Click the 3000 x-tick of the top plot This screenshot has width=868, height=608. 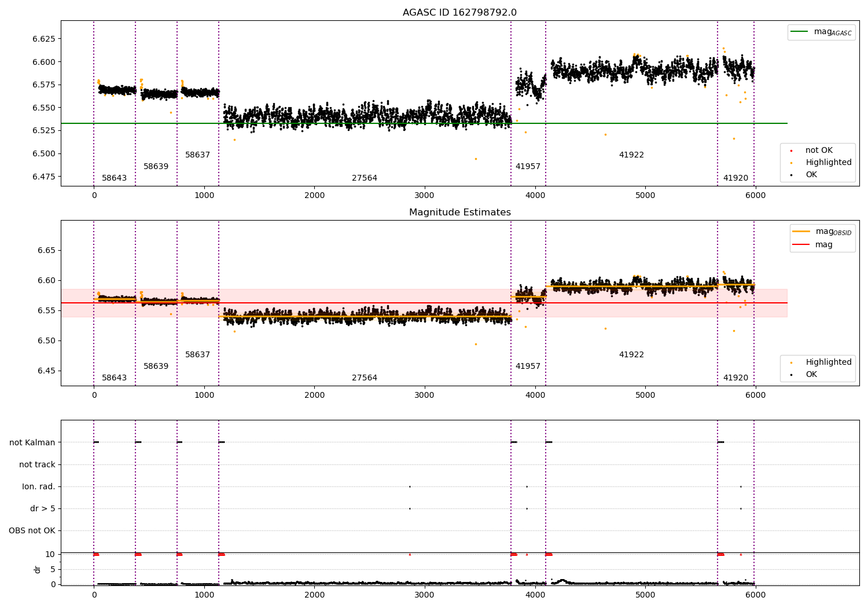click(425, 196)
